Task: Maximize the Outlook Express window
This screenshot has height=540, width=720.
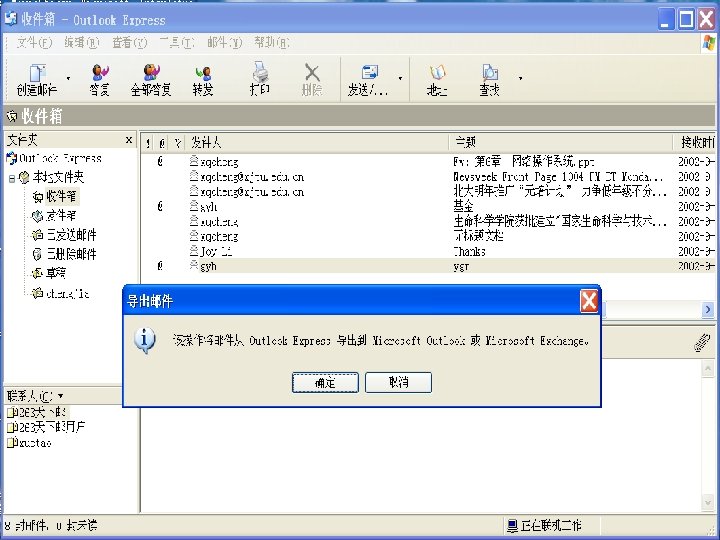Action: 686,20
